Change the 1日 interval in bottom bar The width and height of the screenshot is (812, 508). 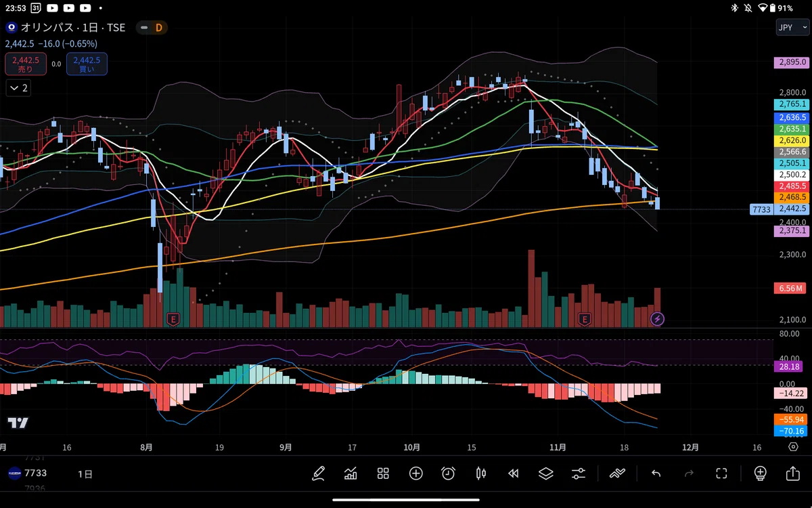85,473
